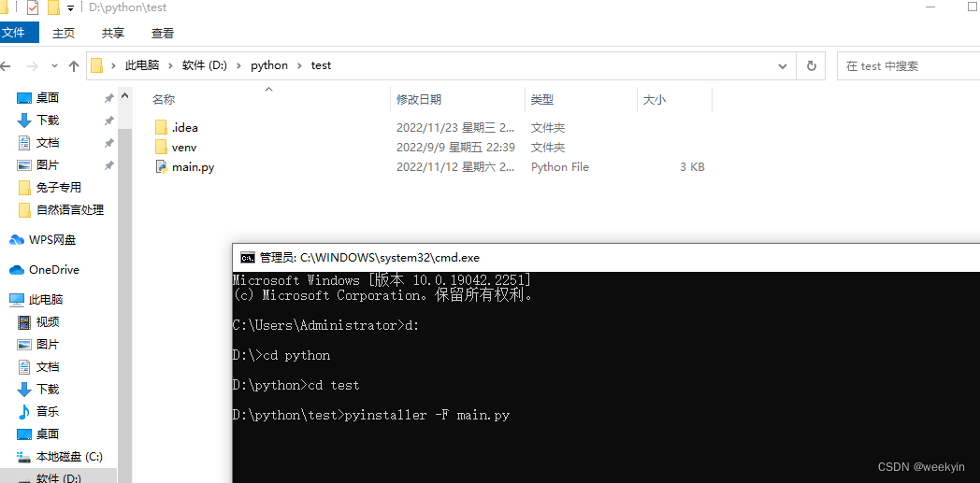The height and width of the screenshot is (483, 980).
Task: Click the sidebar scrollbar up arrow
Action: coord(124,96)
